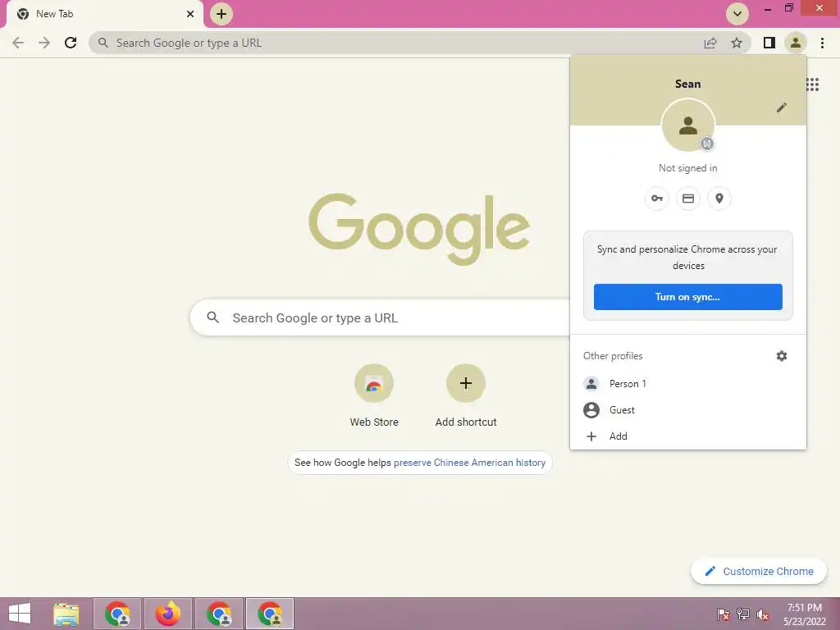Click the Google logo
This screenshot has height=630, width=840.
[419, 230]
